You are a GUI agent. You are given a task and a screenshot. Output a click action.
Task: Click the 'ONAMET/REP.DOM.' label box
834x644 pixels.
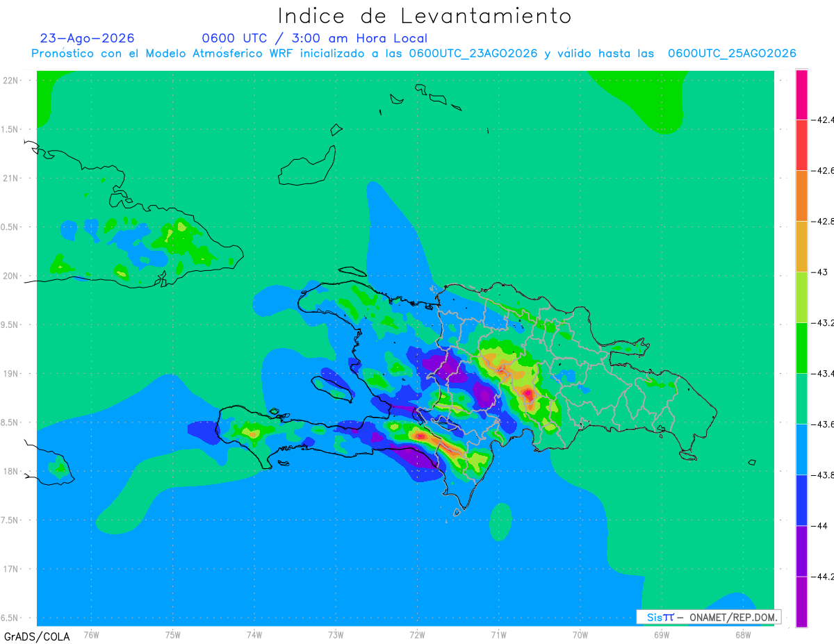pos(708,617)
